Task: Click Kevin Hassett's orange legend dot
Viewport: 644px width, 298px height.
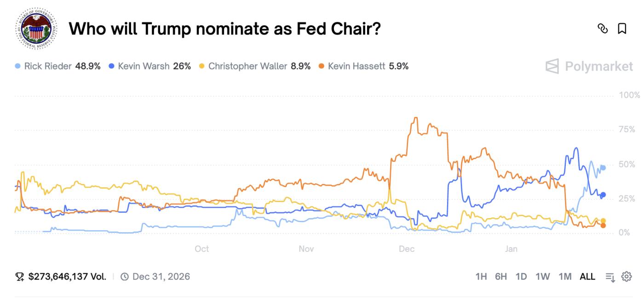Action: pyautogui.click(x=321, y=66)
